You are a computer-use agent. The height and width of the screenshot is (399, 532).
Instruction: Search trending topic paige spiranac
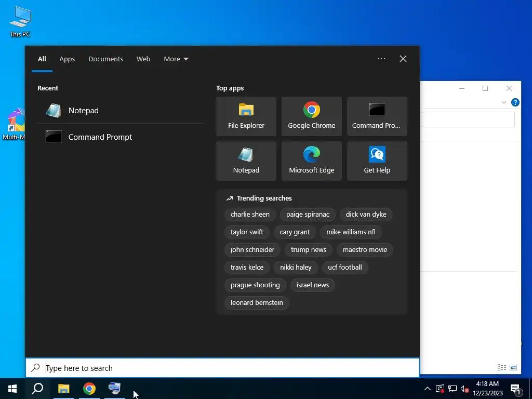coord(308,214)
